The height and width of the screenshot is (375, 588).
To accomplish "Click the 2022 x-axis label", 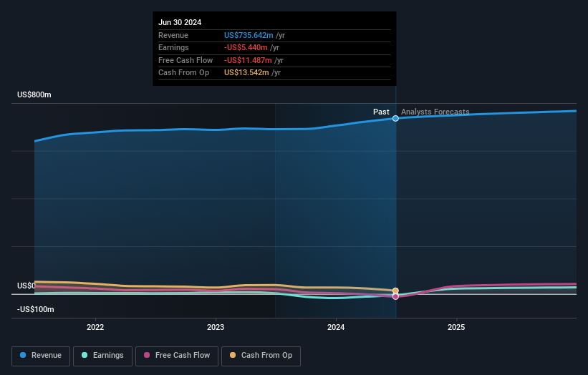I will click(95, 327).
